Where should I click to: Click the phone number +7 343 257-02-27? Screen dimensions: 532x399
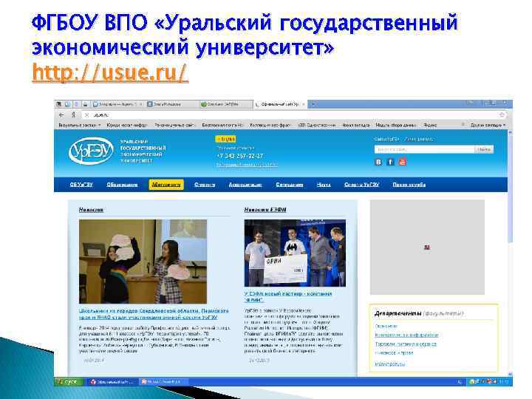click(240, 156)
